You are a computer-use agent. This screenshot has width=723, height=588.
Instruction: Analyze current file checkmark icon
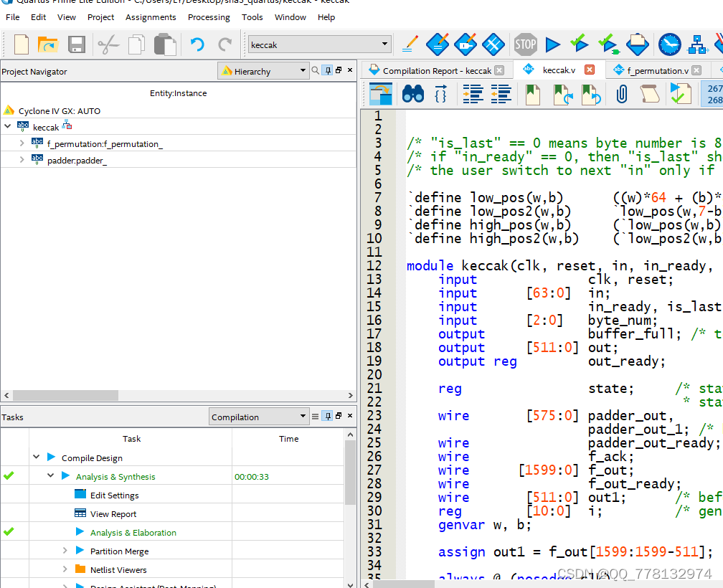[x=681, y=93]
